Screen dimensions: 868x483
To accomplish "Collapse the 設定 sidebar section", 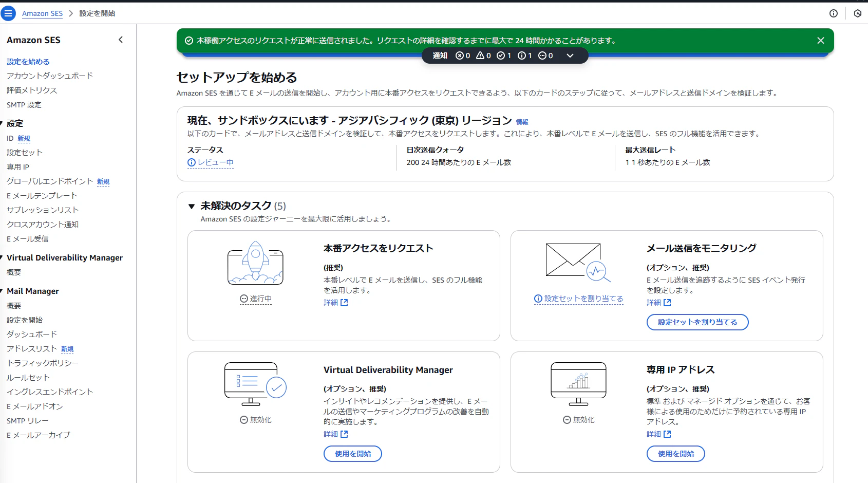I will click(2, 123).
